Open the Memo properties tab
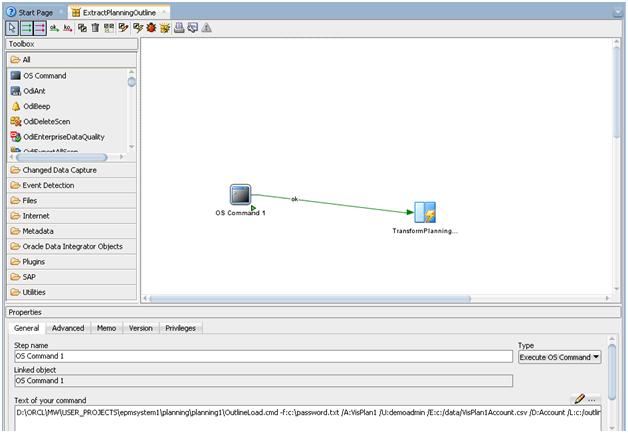 (107, 328)
